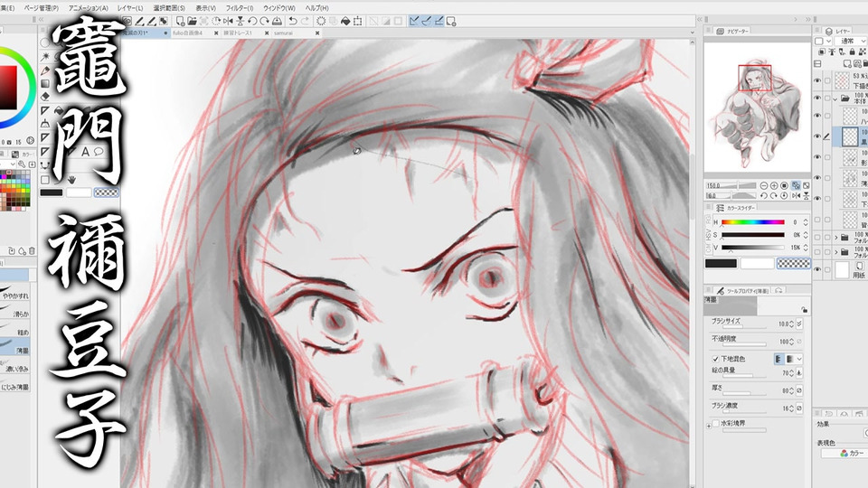Select the Text tool A icon
Screen dimensions: 868x488
coord(85,151)
